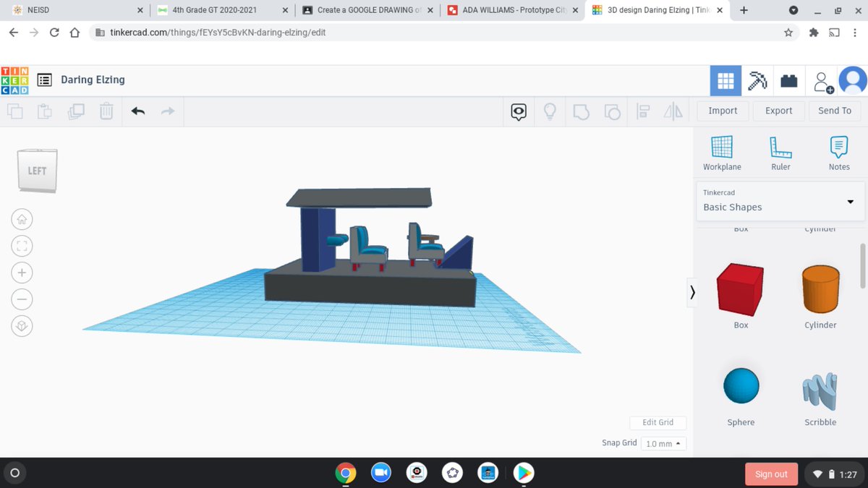Undo the last action
The width and height of the screenshot is (868, 488).
click(x=137, y=111)
